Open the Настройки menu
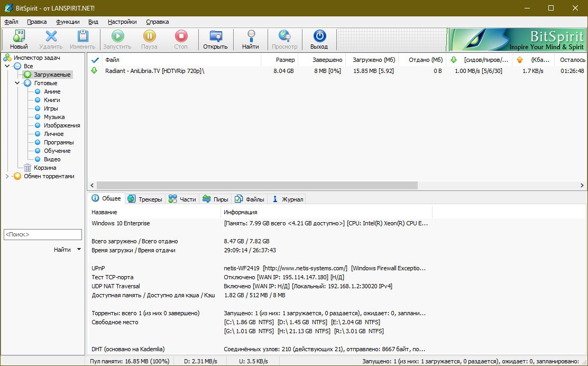 [x=122, y=22]
